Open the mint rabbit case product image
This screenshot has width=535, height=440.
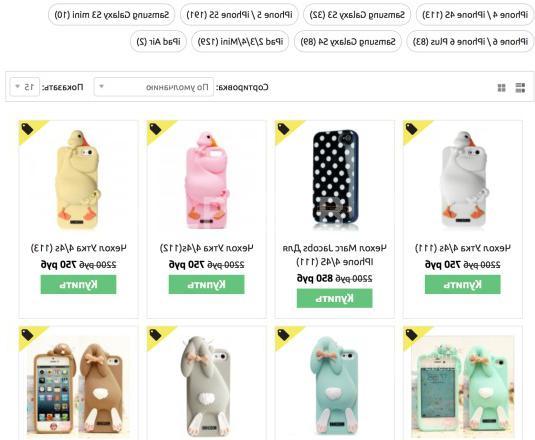pos(335,385)
